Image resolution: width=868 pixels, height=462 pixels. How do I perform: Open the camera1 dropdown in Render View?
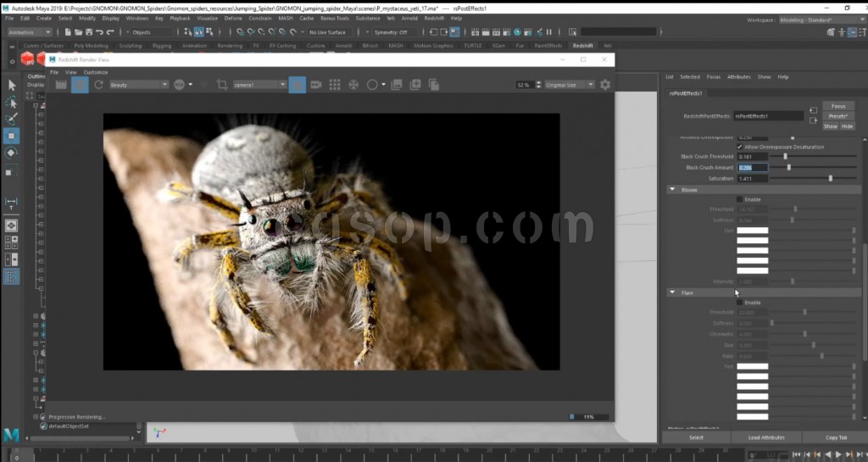(259, 85)
